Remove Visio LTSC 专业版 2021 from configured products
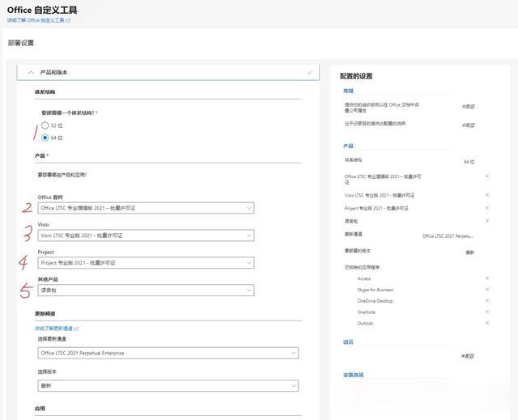This screenshot has height=420, width=518. [x=487, y=195]
